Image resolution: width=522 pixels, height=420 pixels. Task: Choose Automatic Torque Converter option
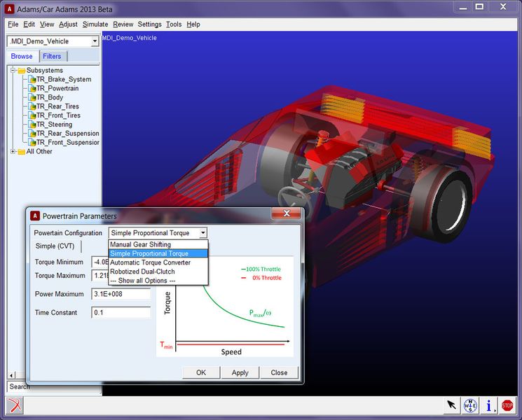150,262
